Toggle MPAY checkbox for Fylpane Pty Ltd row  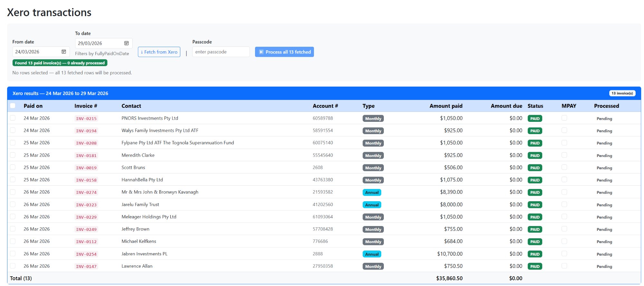[564, 143]
